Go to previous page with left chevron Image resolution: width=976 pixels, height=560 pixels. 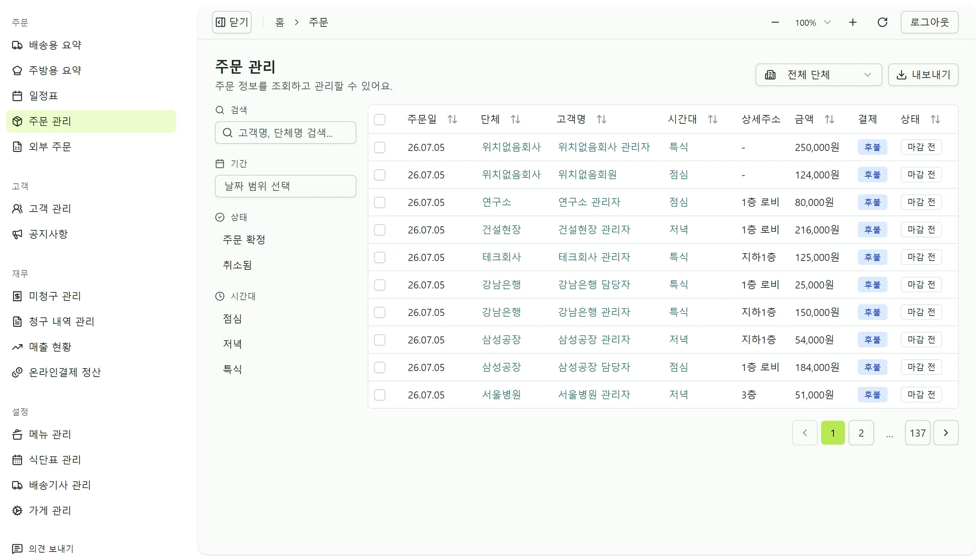pos(805,433)
